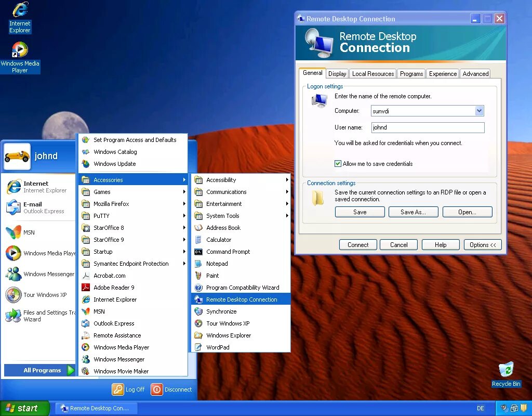Screen dimensions: 532x416
Task: Click into the User name field
Action: point(428,128)
